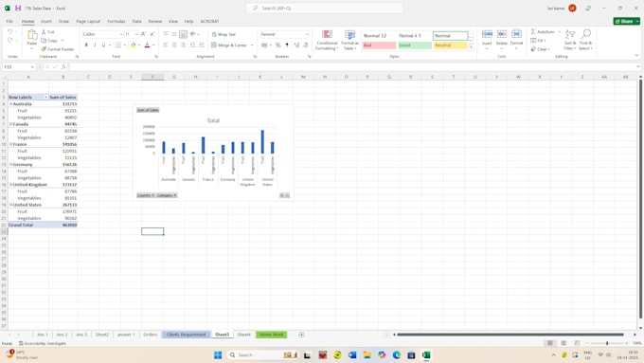Image resolution: width=644 pixels, height=363 pixels.
Task: Apply the Neutral cell style
Action: [x=450, y=45]
